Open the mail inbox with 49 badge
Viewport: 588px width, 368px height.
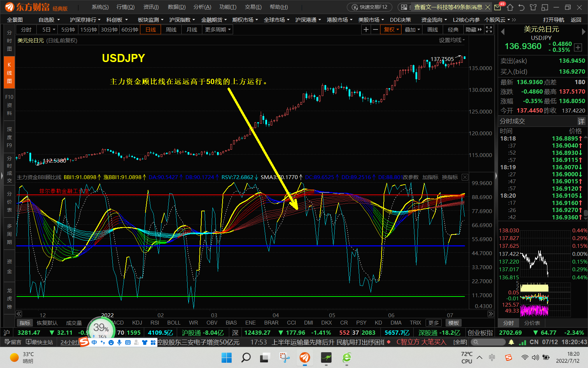pyautogui.click(x=497, y=7)
